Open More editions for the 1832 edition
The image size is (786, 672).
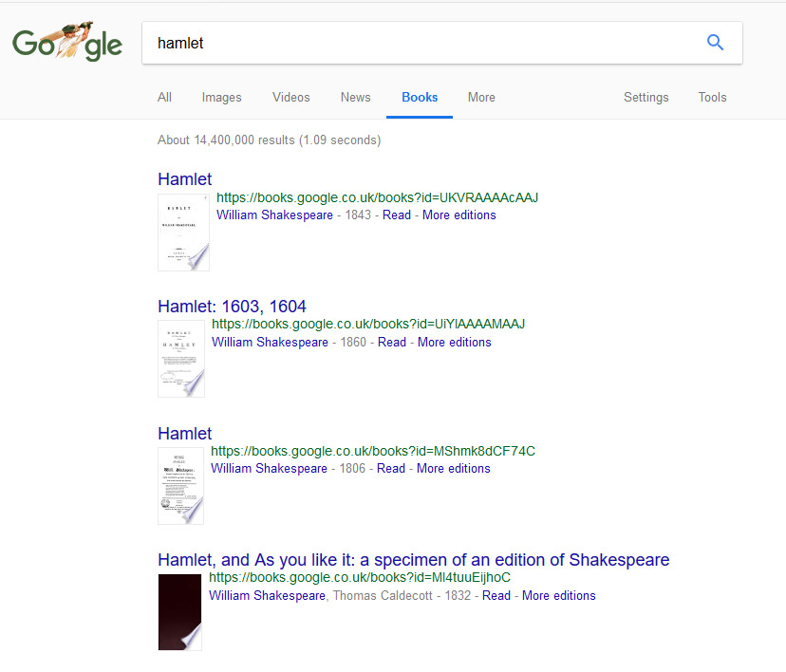tap(559, 596)
